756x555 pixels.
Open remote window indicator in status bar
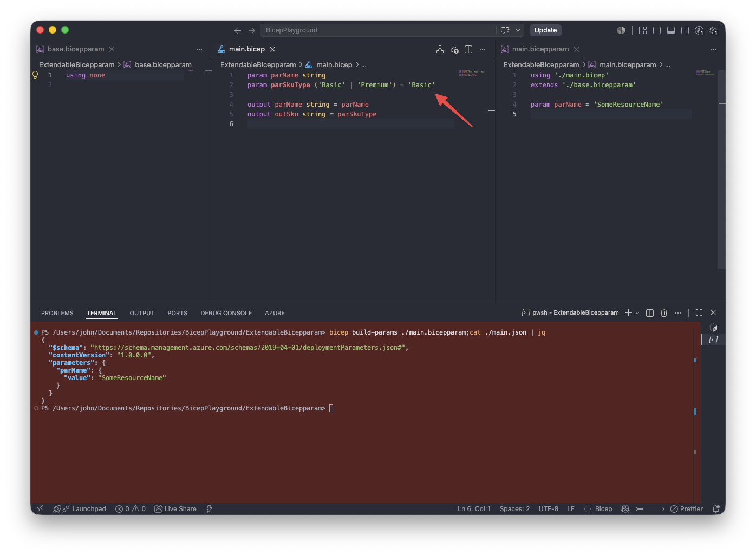point(40,509)
